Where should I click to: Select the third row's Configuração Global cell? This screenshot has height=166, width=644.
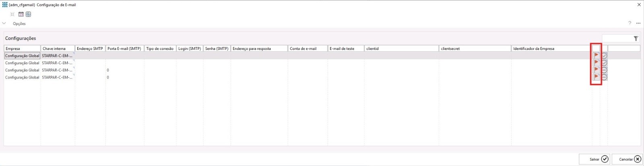(x=22, y=70)
